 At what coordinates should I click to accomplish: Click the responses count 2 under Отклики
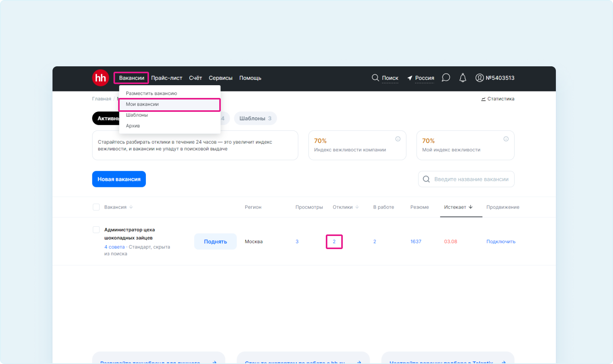[x=334, y=242]
